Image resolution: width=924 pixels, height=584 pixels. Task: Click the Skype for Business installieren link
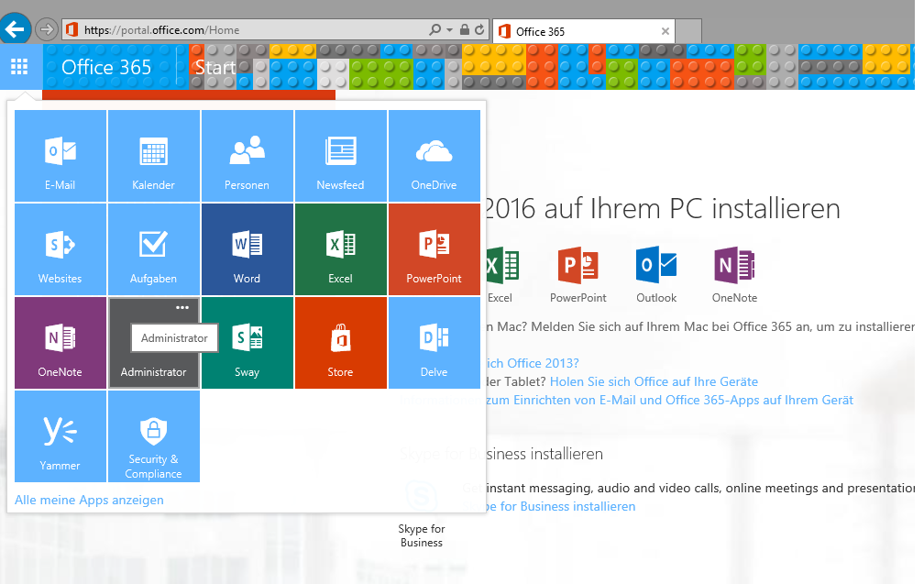click(x=560, y=506)
